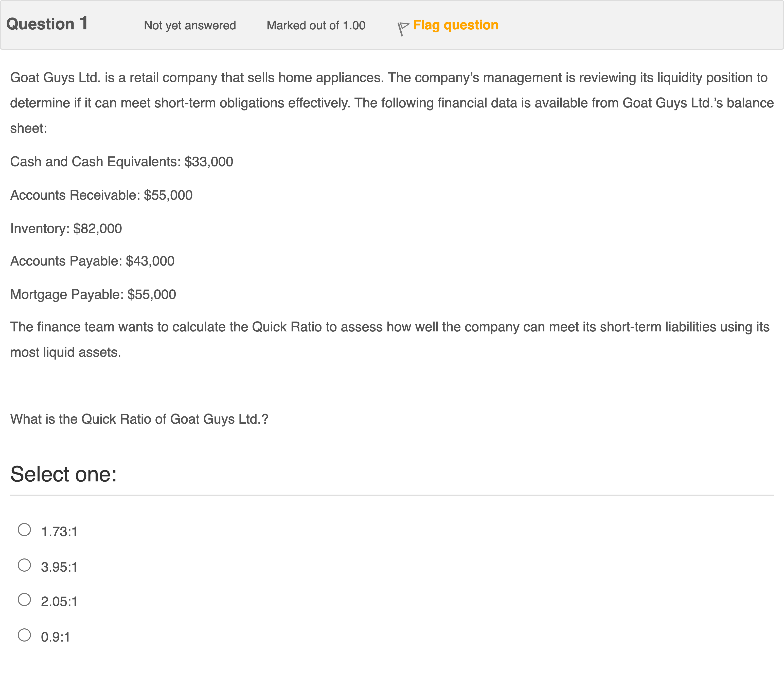Click the Goat Guys Ltd. intro paragraph

(x=392, y=103)
